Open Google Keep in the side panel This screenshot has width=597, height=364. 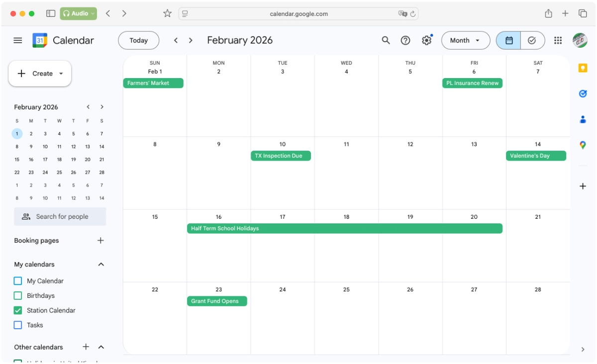[583, 68]
